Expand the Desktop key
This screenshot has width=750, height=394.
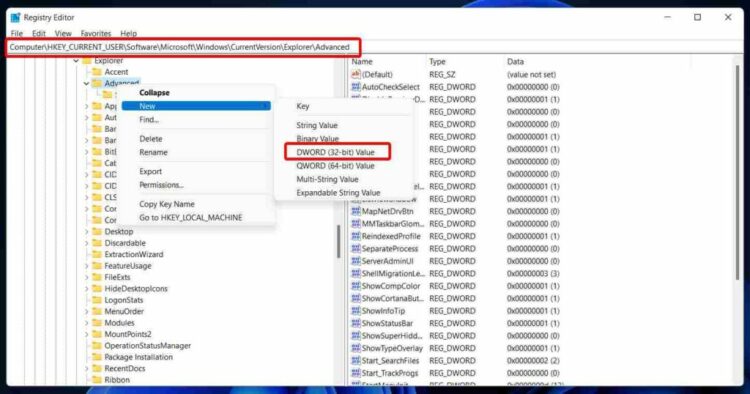point(87,231)
